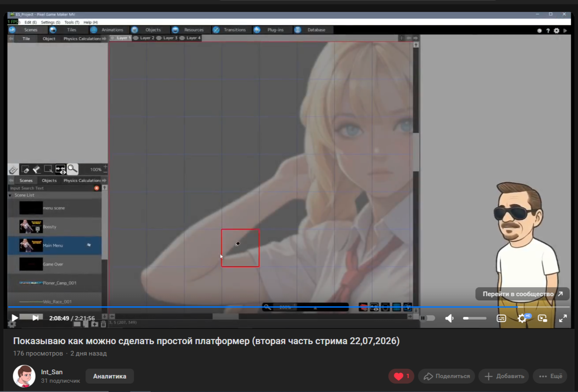Enter fullscreen video mode
Screen dimensions: 578x392
coord(563,318)
